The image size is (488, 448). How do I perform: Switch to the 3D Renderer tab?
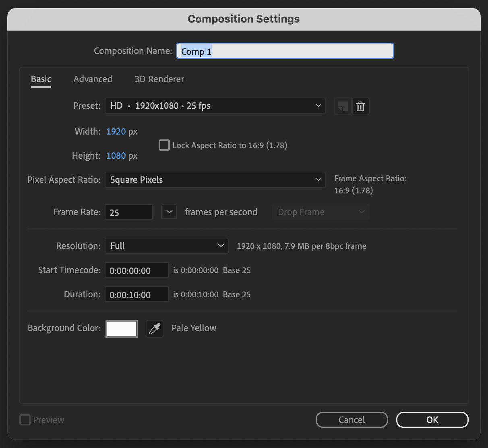[159, 79]
